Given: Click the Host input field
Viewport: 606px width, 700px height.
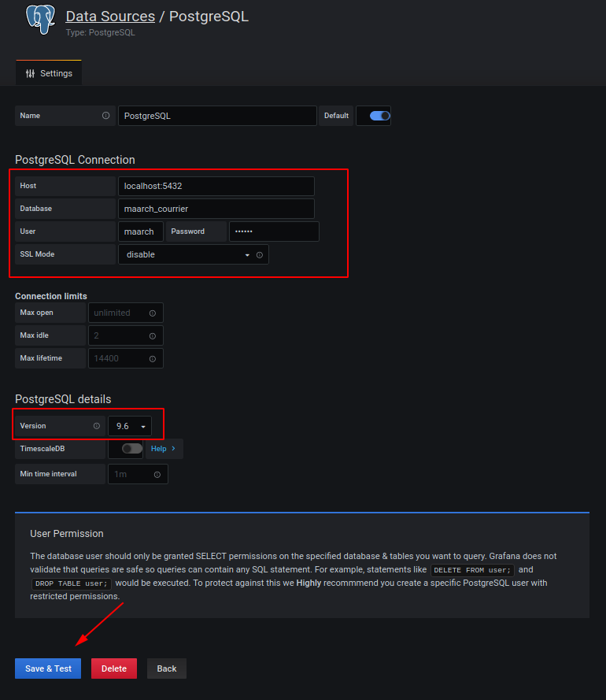Looking at the screenshot, I should pos(216,186).
